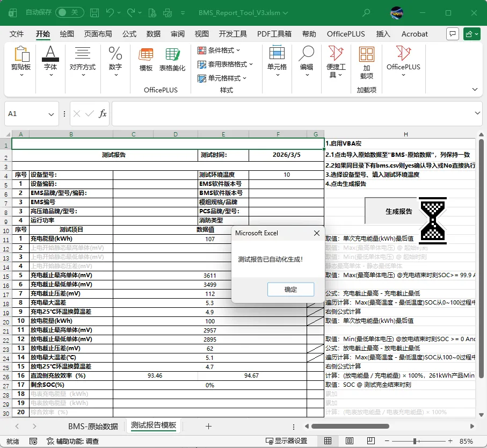Click the 生成报告 button
Screen dimensions: 487x448
coord(399,212)
